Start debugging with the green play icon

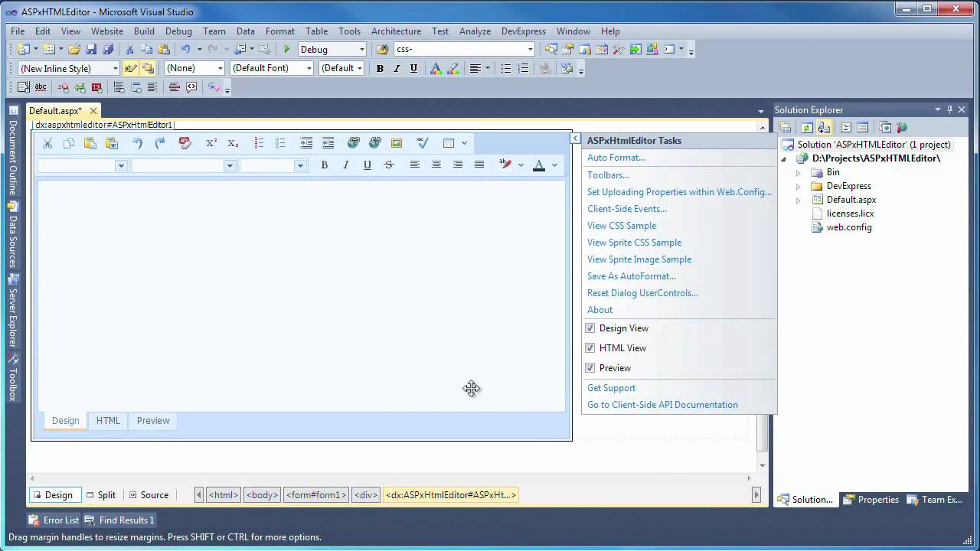(287, 50)
